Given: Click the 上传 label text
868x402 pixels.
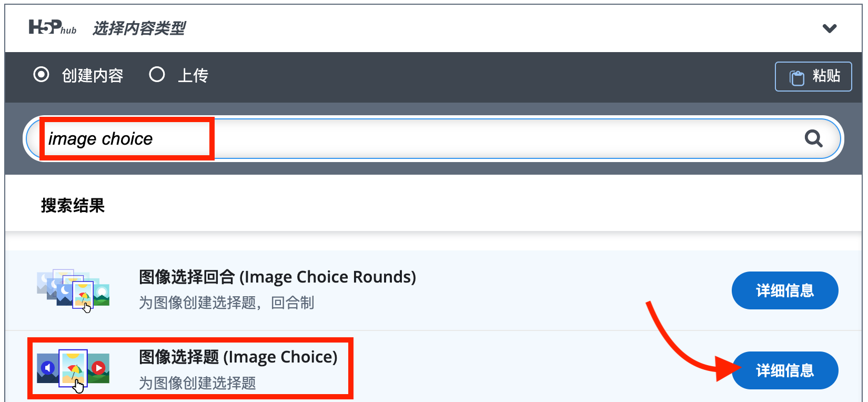Looking at the screenshot, I should click(x=193, y=76).
